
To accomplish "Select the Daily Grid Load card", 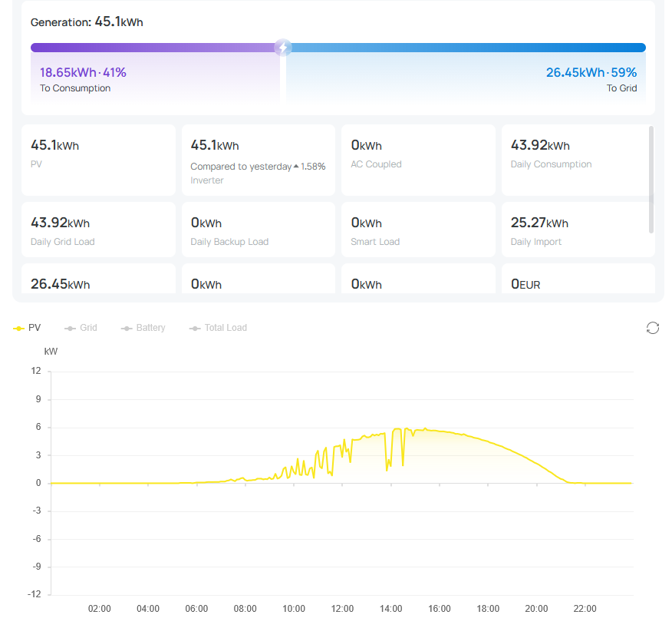I will point(98,230).
